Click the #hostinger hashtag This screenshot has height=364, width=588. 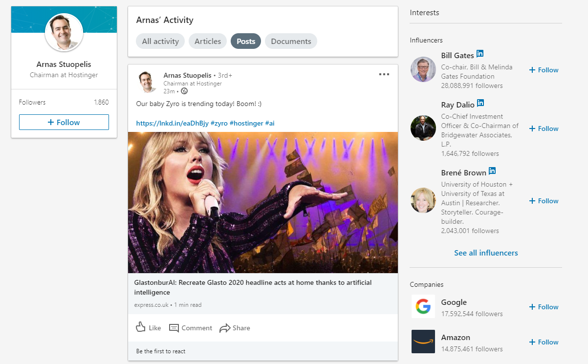(246, 123)
